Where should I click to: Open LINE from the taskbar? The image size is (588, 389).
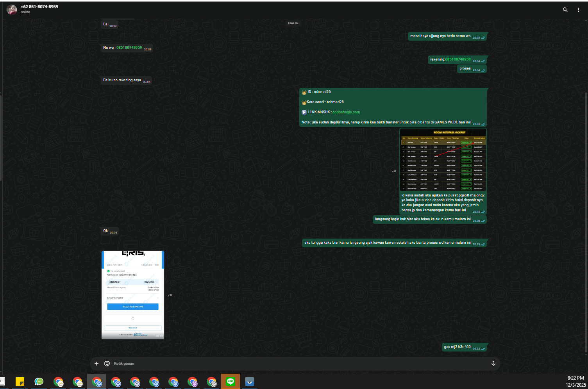pos(231,382)
